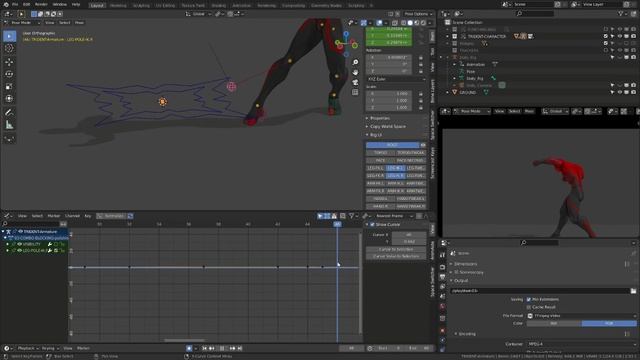Open graph editor Channel menu

tap(72, 216)
